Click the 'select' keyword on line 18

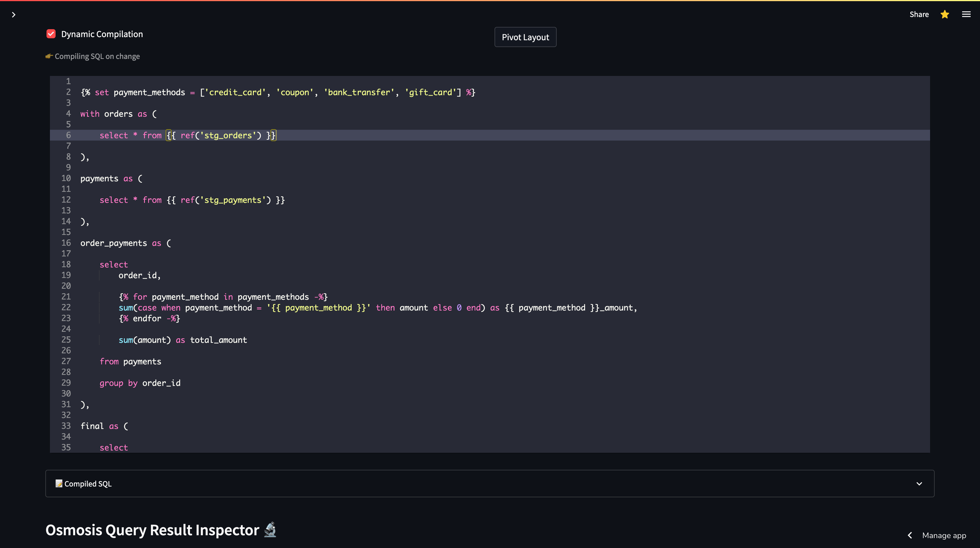[114, 264]
